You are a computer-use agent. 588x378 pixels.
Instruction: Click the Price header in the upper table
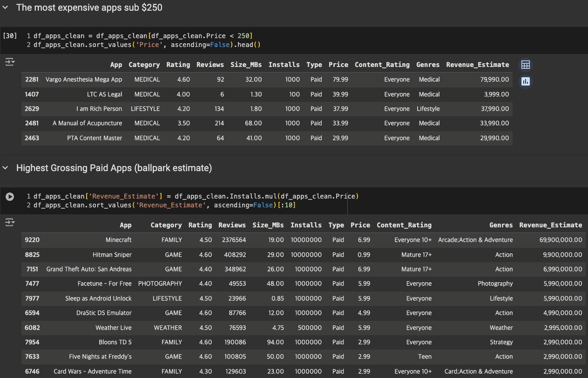pos(338,65)
